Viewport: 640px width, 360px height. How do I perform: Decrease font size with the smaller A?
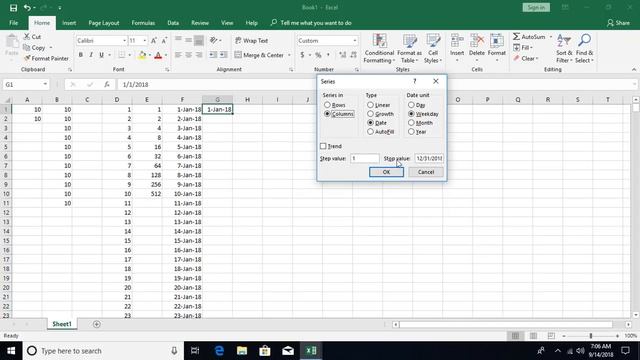point(164,40)
